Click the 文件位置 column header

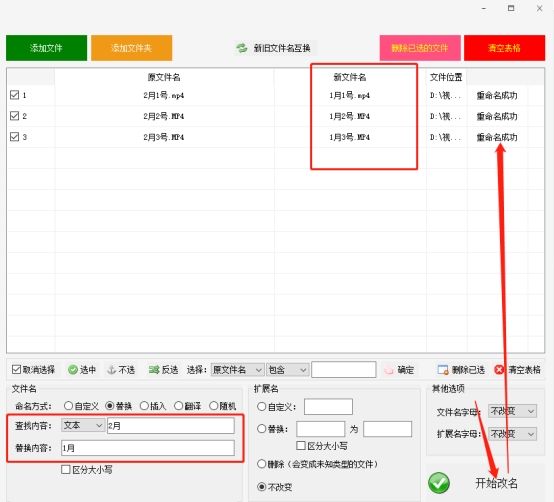pos(446,77)
